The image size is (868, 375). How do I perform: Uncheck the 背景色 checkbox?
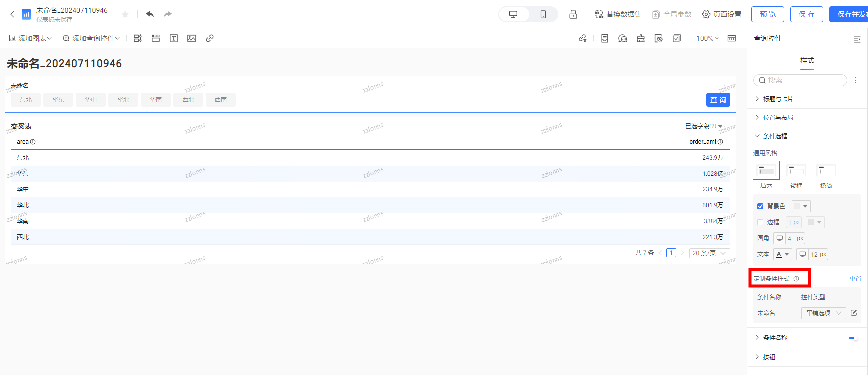coord(760,206)
